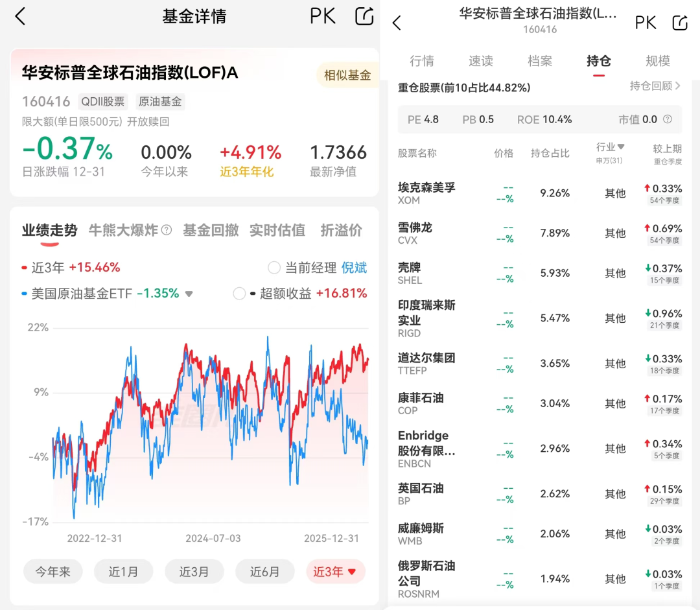The image size is (700, 610).
Task: Open fund manager 倪斌 profile link
Action: pos(354,266)
